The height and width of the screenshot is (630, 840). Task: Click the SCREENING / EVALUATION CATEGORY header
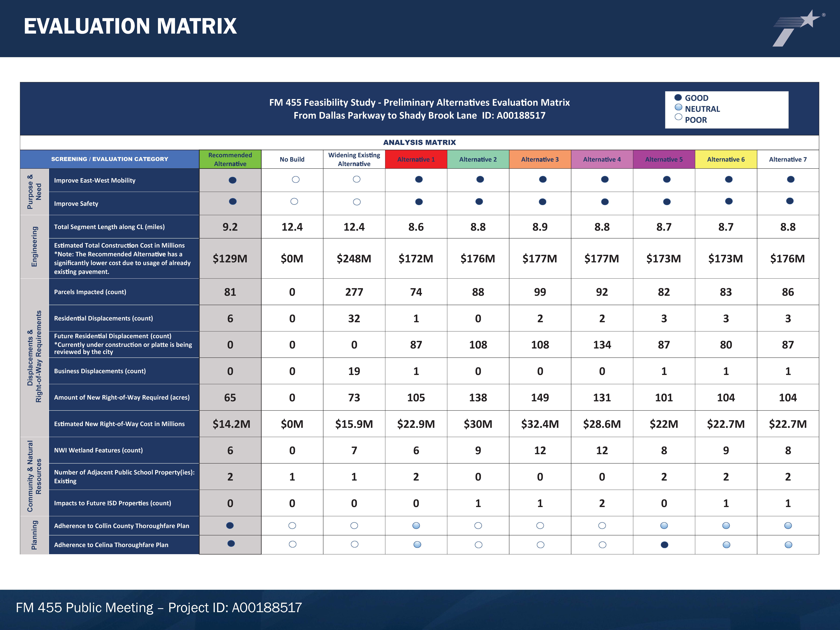coord(110,159)
